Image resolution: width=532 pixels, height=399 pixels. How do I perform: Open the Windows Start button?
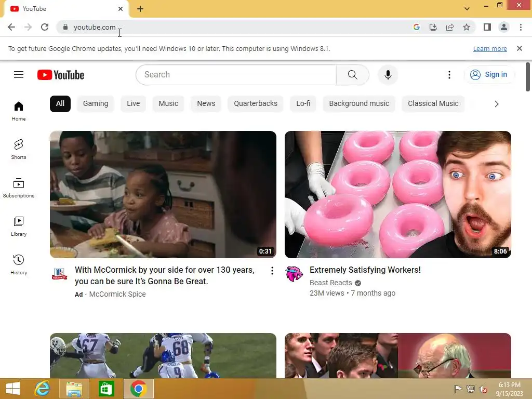(13, 389)
